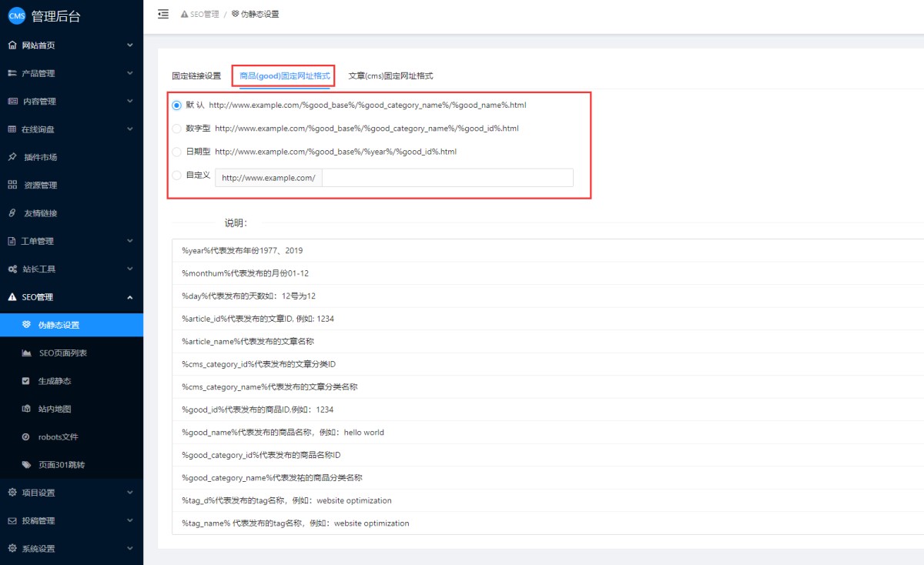The width and height of the screenshot is (924, 565).
Task: Open 伪静态设置 in the sidebar
Action: pos(72,325)
